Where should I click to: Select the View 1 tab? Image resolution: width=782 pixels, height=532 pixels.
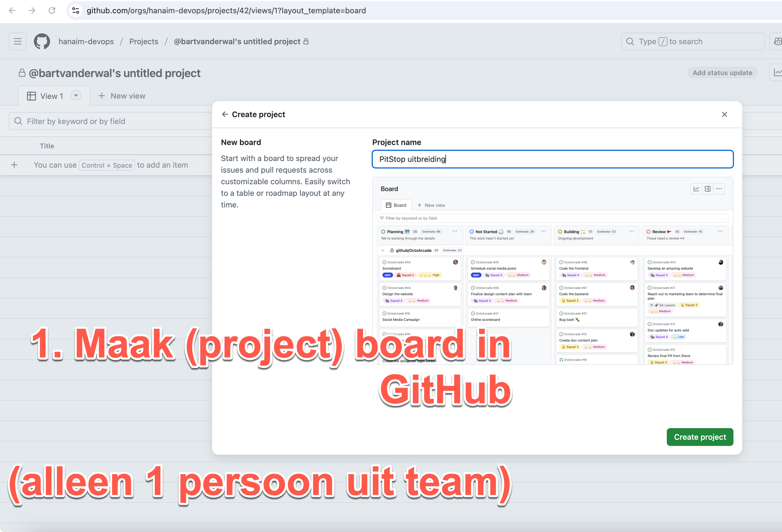[x=51, y=96]
